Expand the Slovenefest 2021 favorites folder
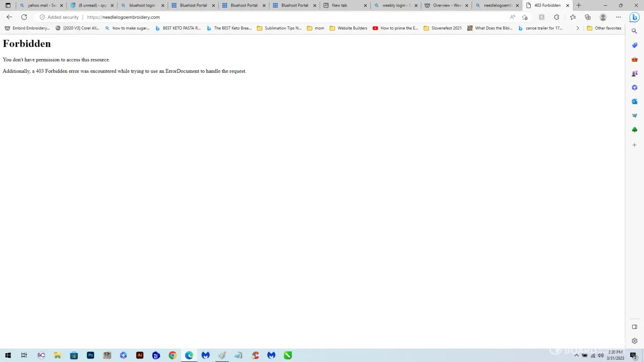This screenshot has width=644, height=362. pos(443,28)
